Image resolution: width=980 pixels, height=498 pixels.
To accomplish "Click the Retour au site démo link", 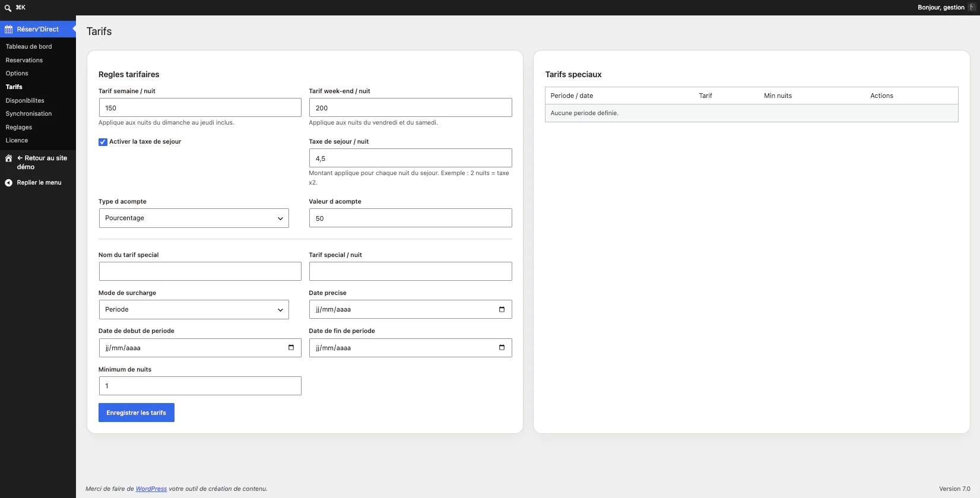I will point(42,163).
